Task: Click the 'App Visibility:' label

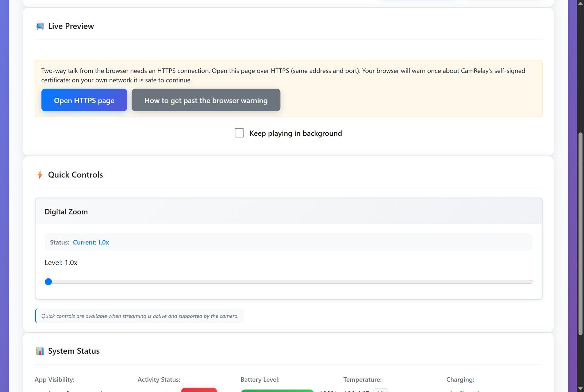Action: point(54,380)
